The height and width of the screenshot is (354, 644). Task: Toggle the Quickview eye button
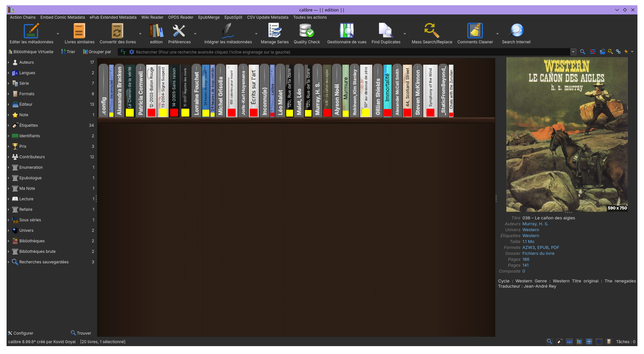599,342
